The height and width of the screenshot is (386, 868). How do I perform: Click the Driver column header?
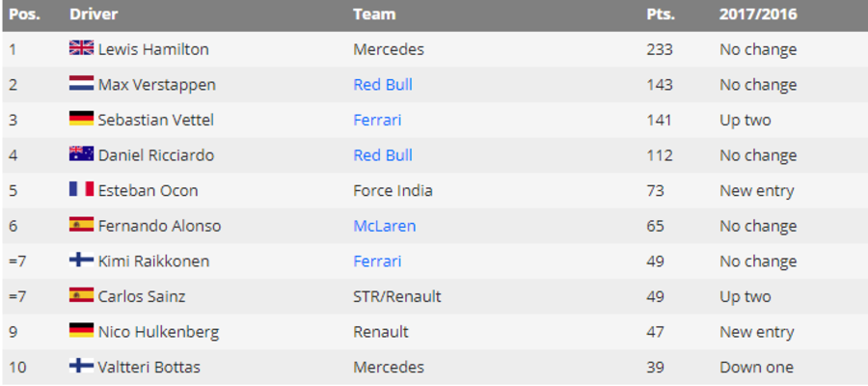coord(93,14)
